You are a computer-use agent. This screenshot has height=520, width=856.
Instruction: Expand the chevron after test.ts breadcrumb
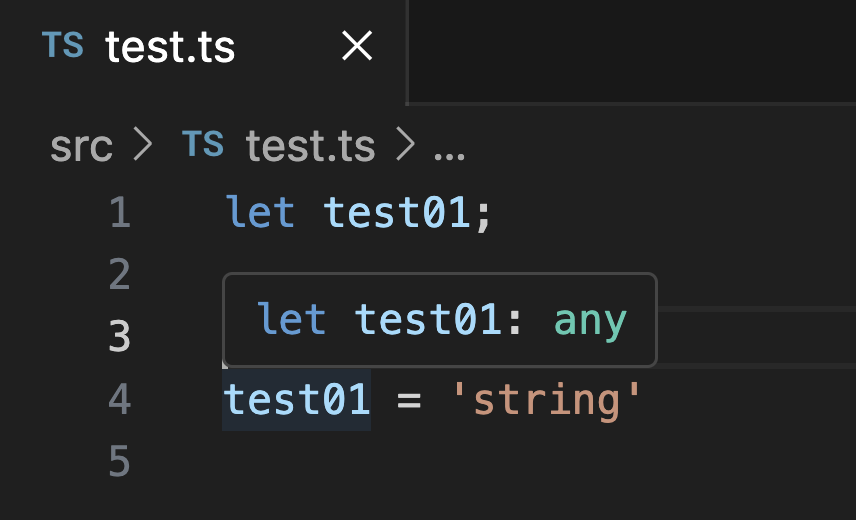[406, 145]
